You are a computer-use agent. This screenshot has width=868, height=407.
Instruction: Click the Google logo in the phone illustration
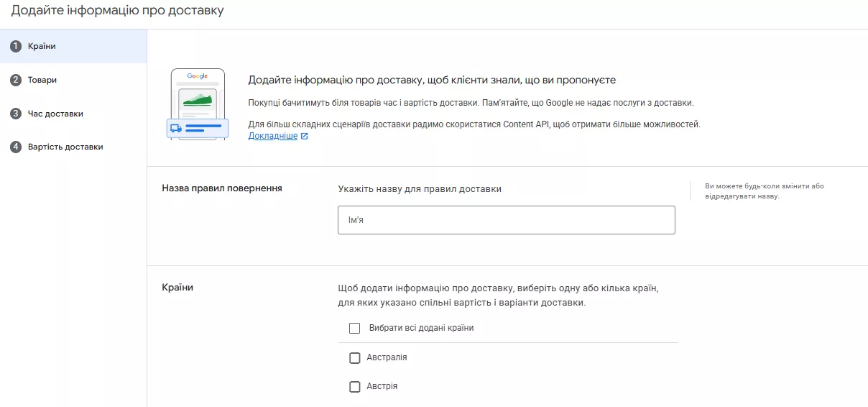coord(198,76)
